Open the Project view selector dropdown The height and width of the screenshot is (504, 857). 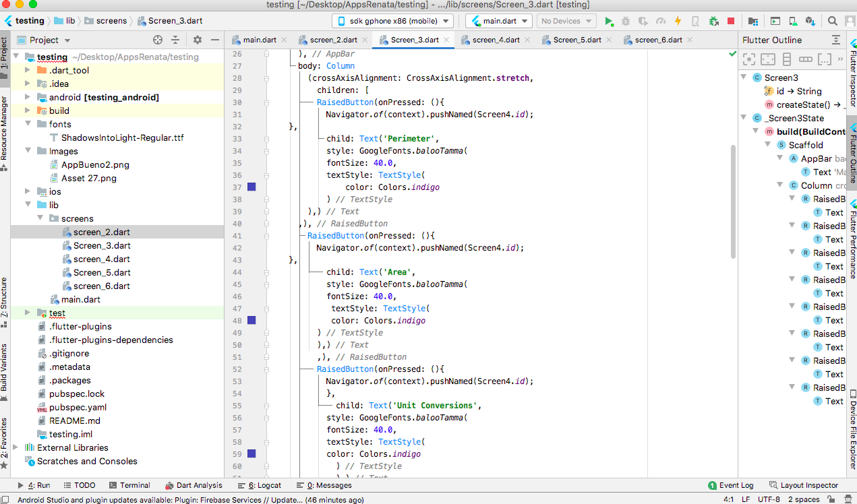(42, 40)
